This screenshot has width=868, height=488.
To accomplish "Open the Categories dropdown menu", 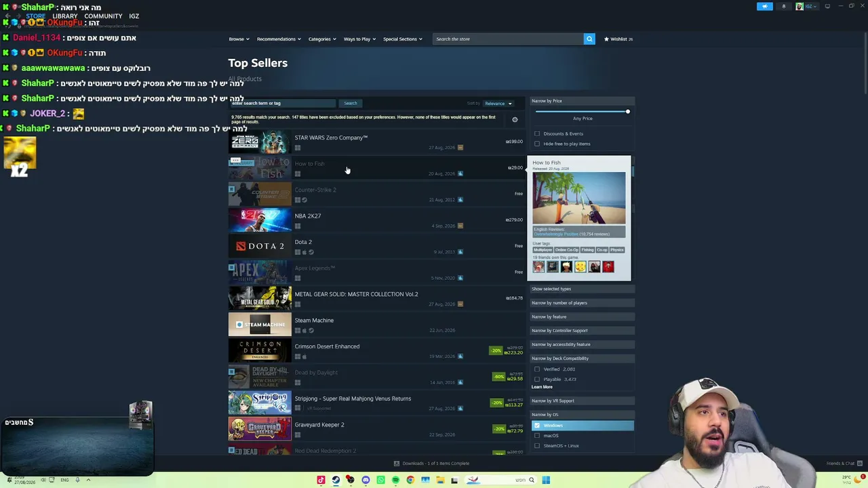I will pyautogui.click(x=322, y=39).
